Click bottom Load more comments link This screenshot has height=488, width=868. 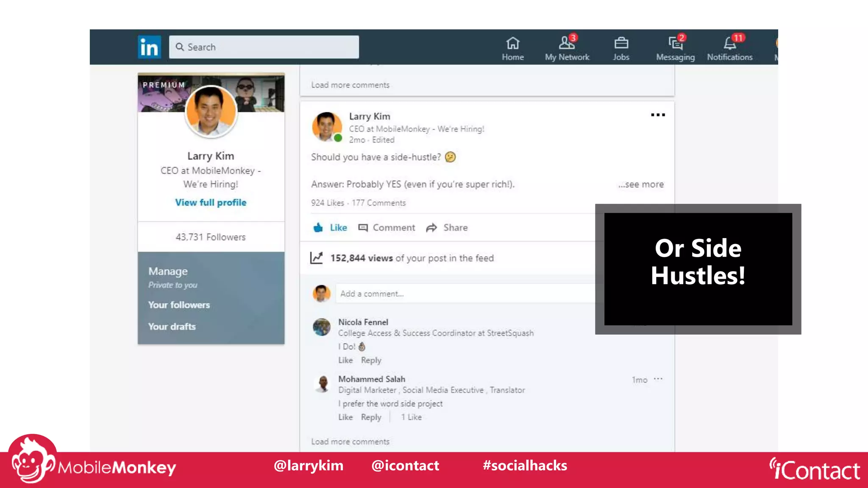pyautogui.click(x=350, y=441)
